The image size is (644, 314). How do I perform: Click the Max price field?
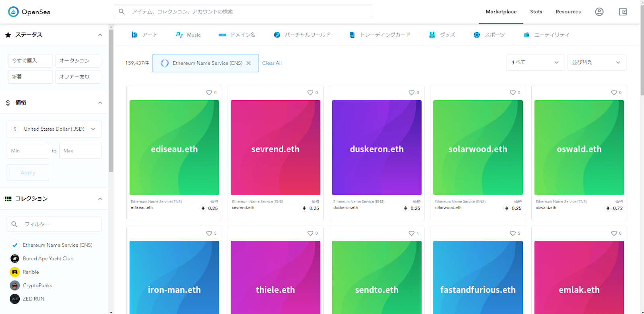[x=80, y=151]
